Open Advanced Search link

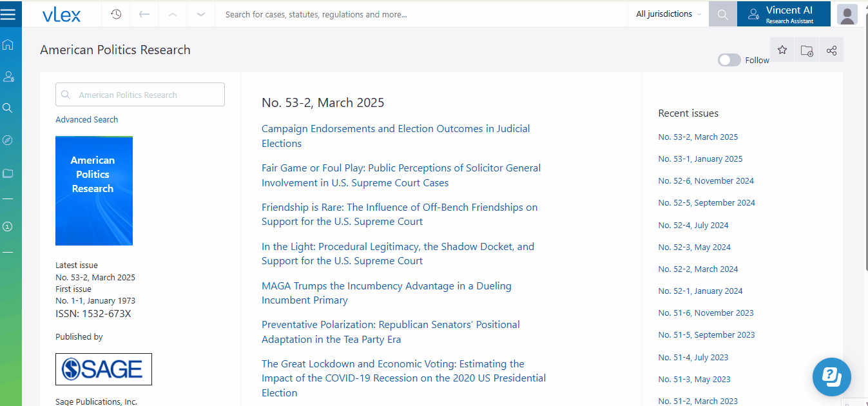[x=87, y=119]
